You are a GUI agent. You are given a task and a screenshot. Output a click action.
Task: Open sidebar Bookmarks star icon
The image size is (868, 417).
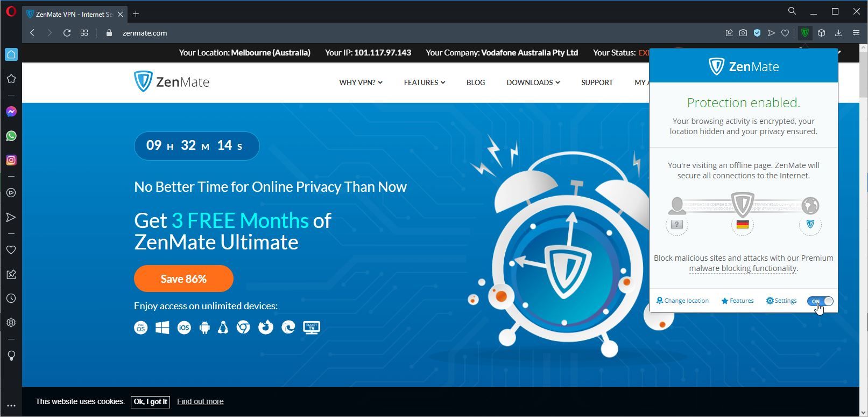11,79
